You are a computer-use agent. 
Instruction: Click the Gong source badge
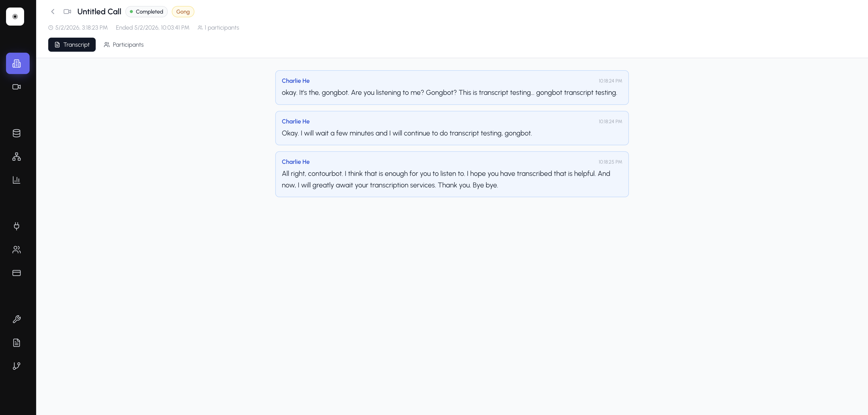[x=183, y=12]
